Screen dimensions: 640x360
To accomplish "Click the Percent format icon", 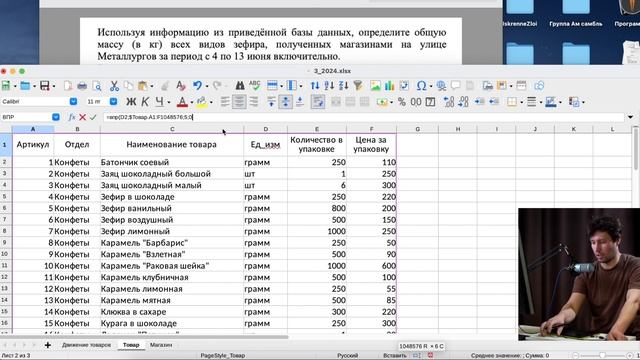I will pyautogui.click(x=402, y=102).
